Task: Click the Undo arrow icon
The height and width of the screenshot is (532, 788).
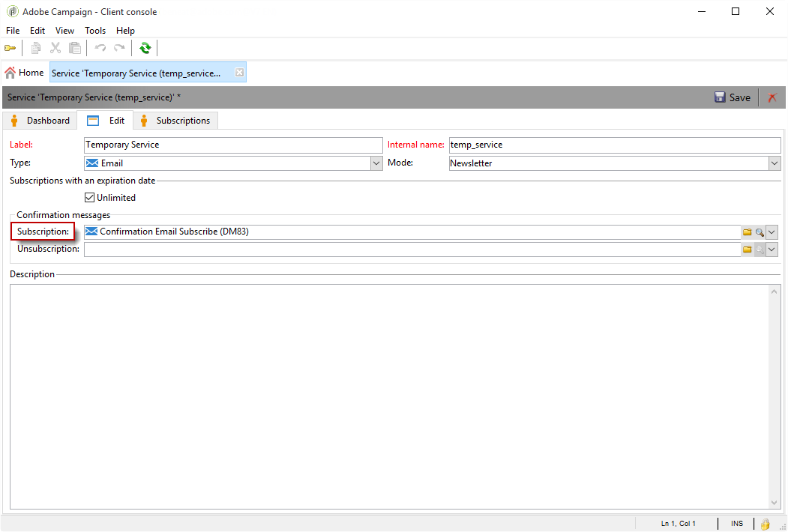Action: click(x=100, y=48)
